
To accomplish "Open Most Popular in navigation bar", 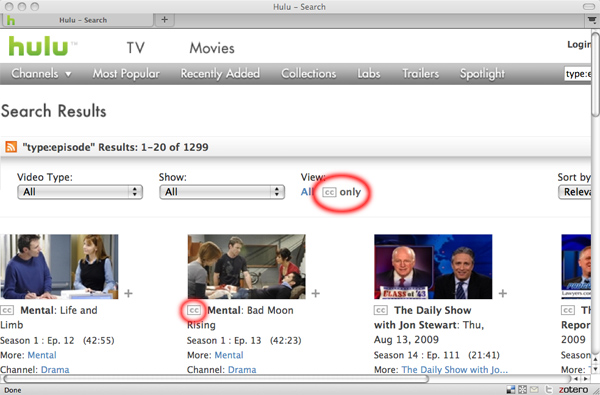I will coord(126,73).
